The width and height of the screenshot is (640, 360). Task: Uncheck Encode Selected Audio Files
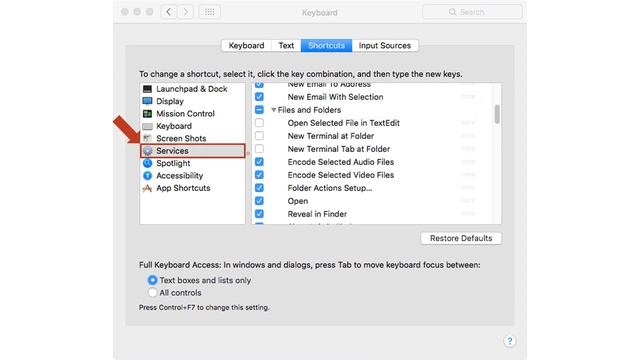(259, 162)
